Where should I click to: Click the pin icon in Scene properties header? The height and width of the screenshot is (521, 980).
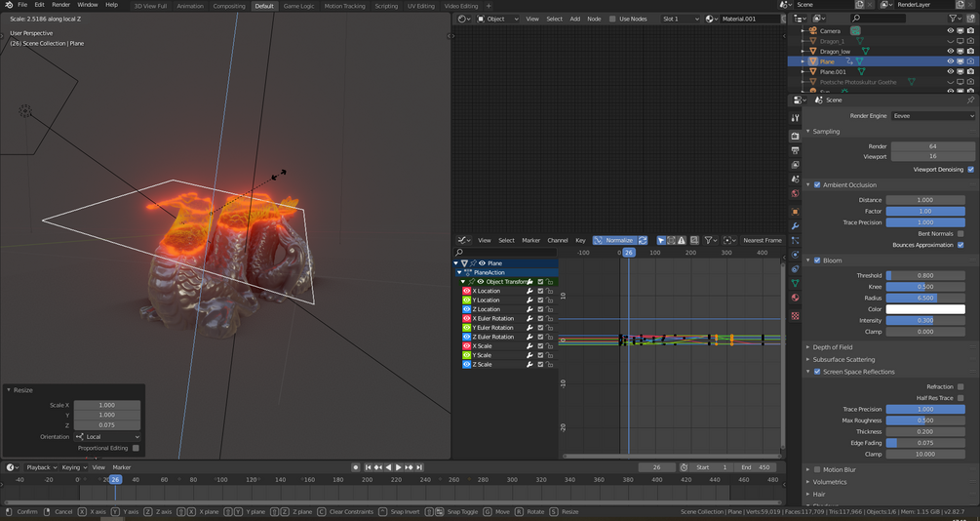point(970,100)
